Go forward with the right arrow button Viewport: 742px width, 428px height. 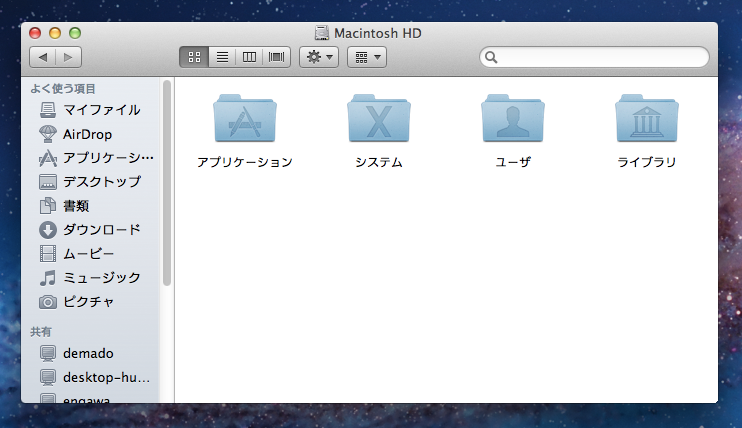coord(69,57)
